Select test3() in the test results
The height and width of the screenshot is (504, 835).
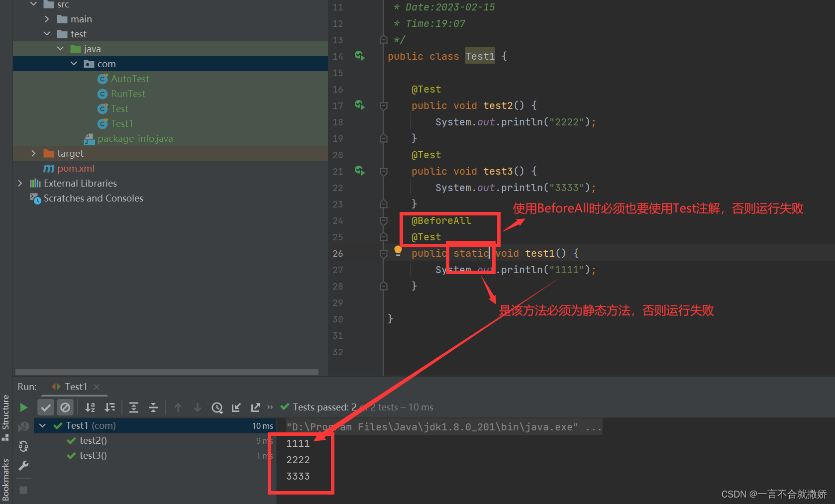pyautogui.click(x=93, y=456)
